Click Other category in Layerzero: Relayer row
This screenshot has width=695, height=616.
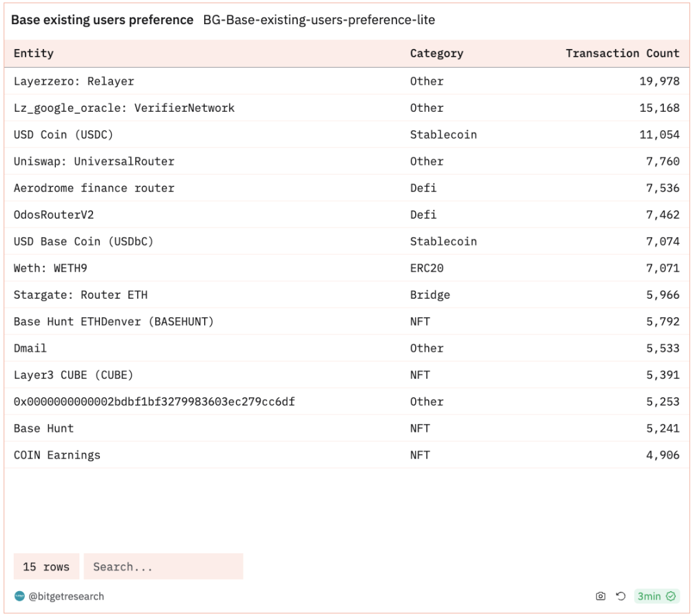[x=426, y=81]
